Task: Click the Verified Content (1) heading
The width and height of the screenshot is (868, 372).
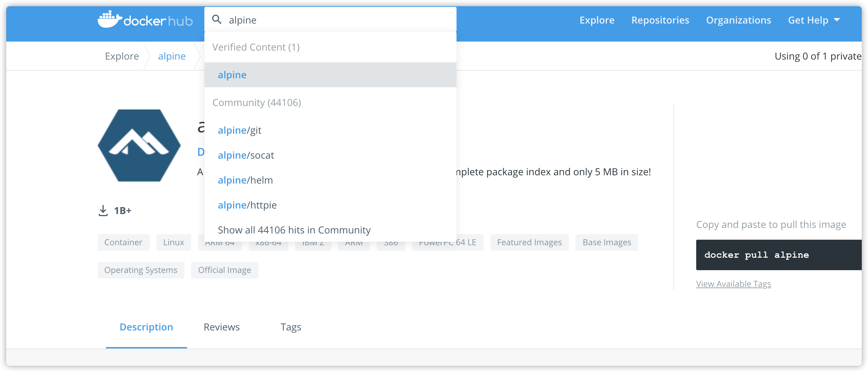Action: pyautogui.click(x=256, y=47)
